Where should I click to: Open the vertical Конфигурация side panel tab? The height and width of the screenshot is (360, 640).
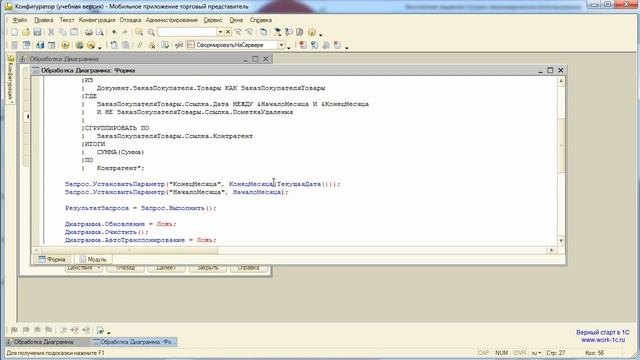pos(11,80)
